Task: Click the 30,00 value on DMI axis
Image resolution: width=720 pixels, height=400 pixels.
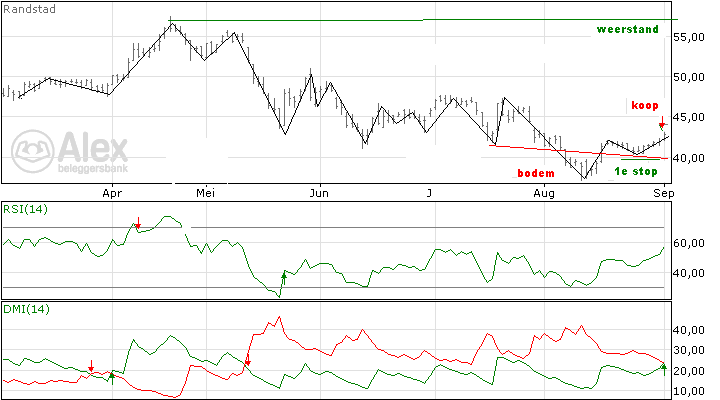Action: pyautogui.click(x=689, y=350)
